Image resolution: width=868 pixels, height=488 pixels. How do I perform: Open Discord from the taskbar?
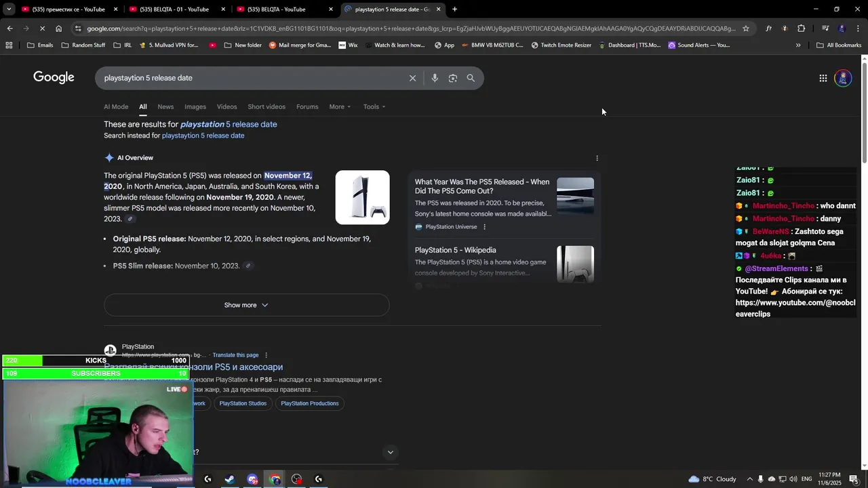click(252, 479)
